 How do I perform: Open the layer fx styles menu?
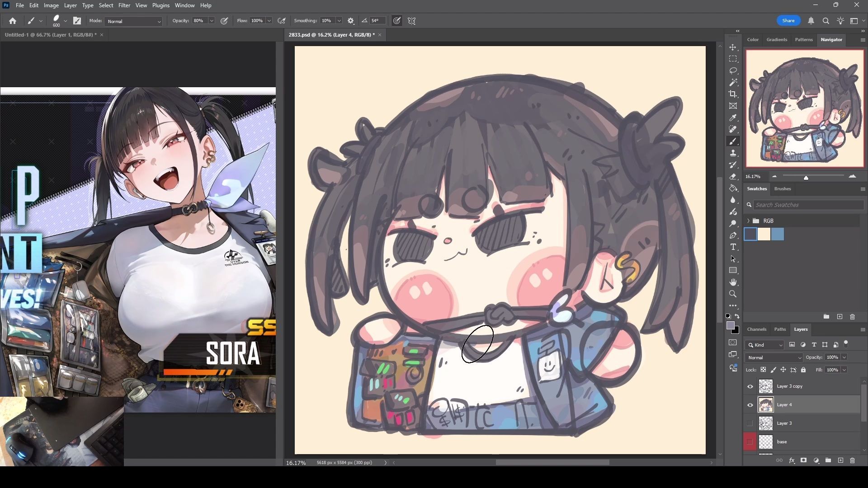(792, 460)
